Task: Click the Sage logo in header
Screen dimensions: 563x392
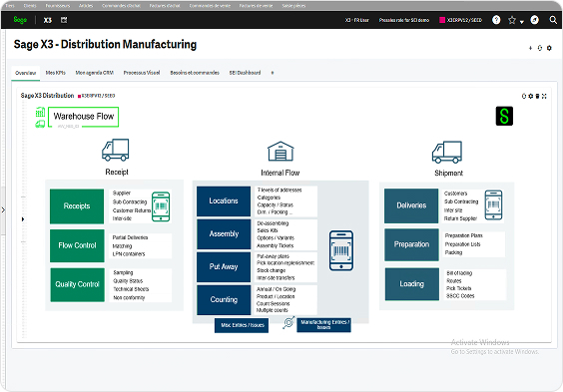Action: click(x=20, y=20)
